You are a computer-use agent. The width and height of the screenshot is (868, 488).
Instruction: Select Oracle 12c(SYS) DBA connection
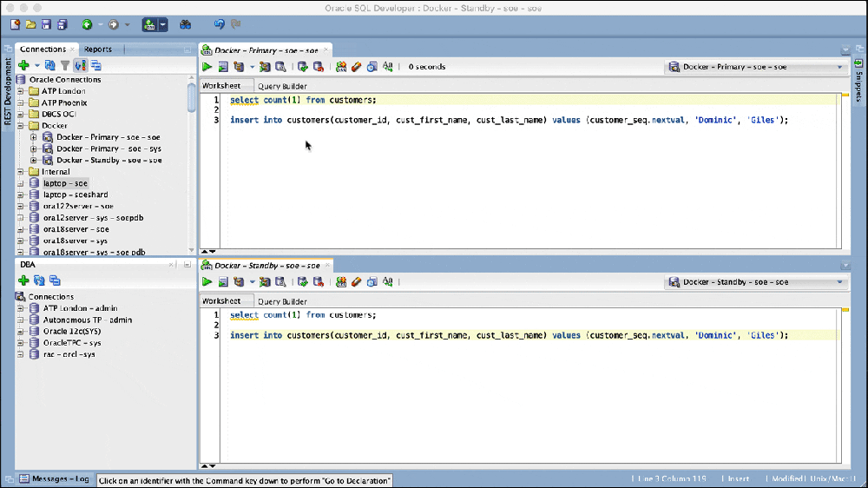click(x=72, y=332)
